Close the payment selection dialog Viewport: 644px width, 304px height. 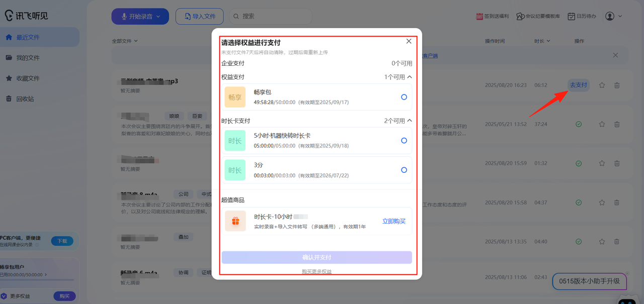[x=409, y=42]
